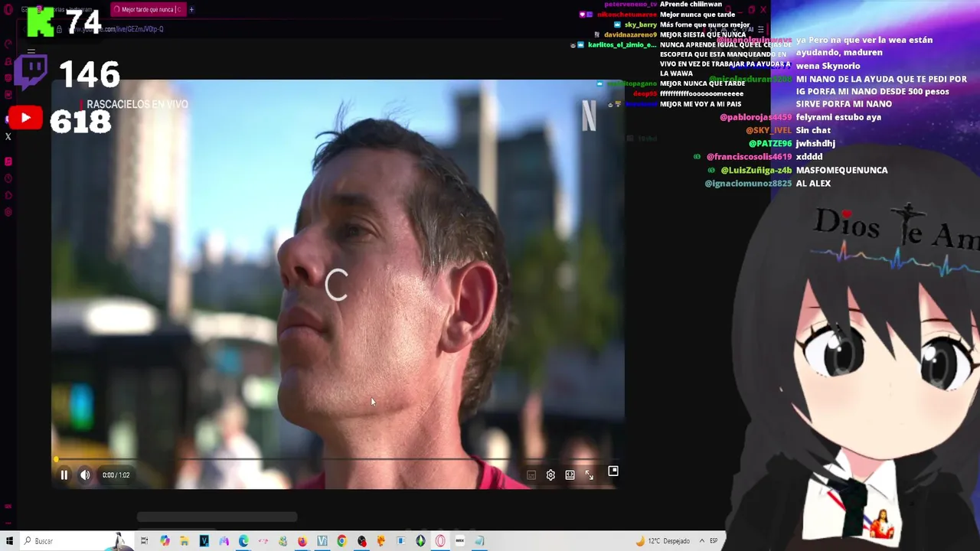The height and width of the screenshot is (551, 980).
Task: Click the 0:00 / 1:02 time display
Action: click(116, 475)
